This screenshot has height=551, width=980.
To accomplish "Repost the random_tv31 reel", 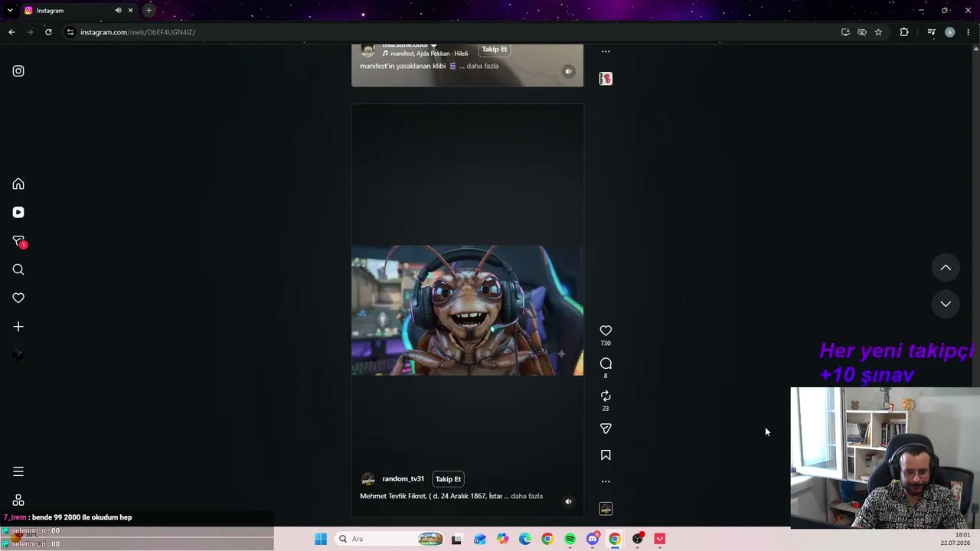I will click(x=606, y=396).
